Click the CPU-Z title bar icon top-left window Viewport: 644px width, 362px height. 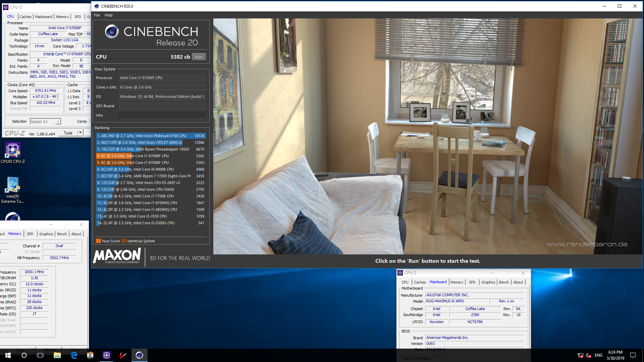[x=5, y=7]
